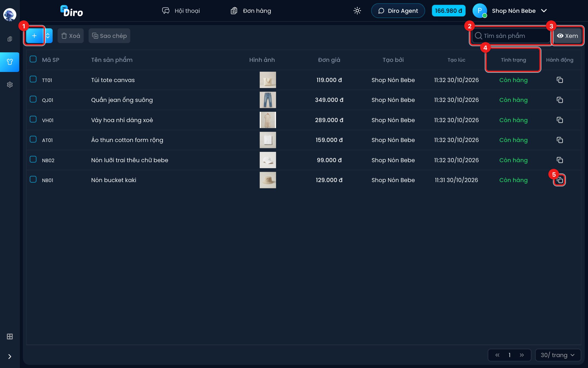Screen dimensions: 588x368
Task: Check the select-all checkbox in the table header
Action: (33, 59)
